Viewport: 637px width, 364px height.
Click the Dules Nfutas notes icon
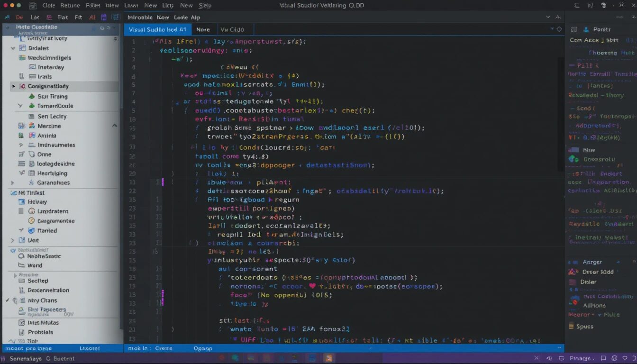coord(21,322)
